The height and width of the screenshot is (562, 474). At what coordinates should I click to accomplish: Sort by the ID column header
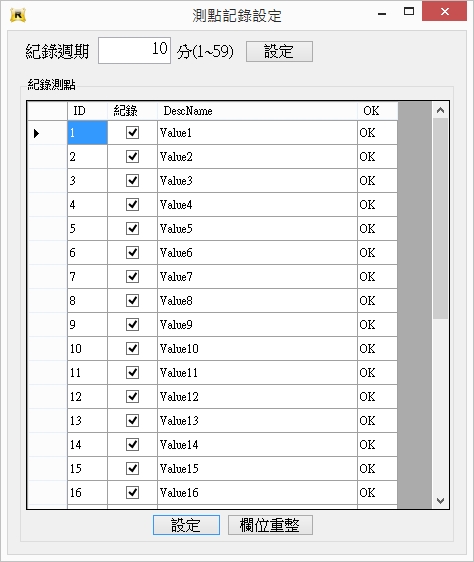tap(87, 111)
